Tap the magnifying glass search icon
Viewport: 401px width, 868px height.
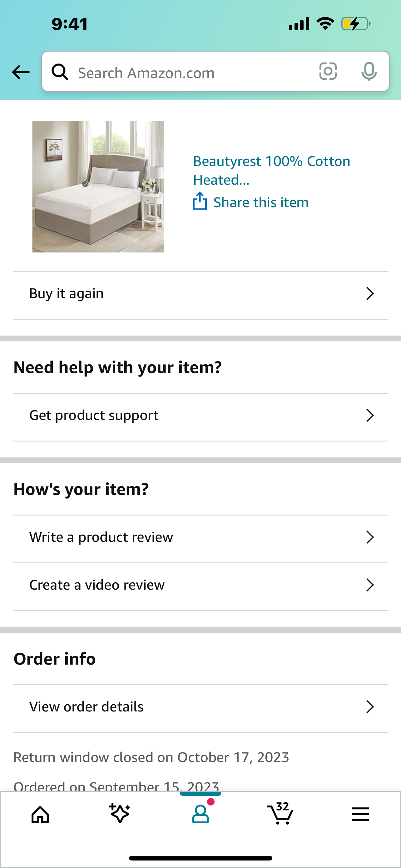click(x=60, y=72)
